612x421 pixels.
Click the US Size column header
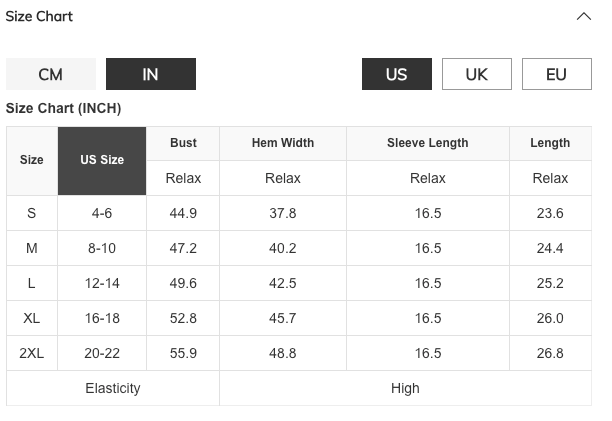pyautogui.click(x=102, y=160)
